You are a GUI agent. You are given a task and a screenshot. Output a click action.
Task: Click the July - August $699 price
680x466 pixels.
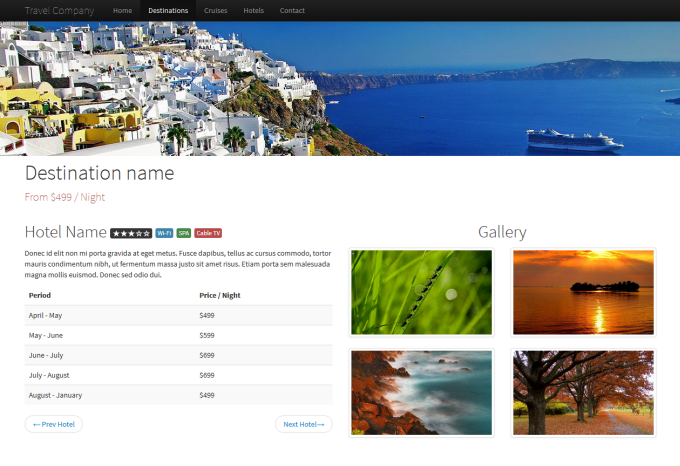point(207,375)
